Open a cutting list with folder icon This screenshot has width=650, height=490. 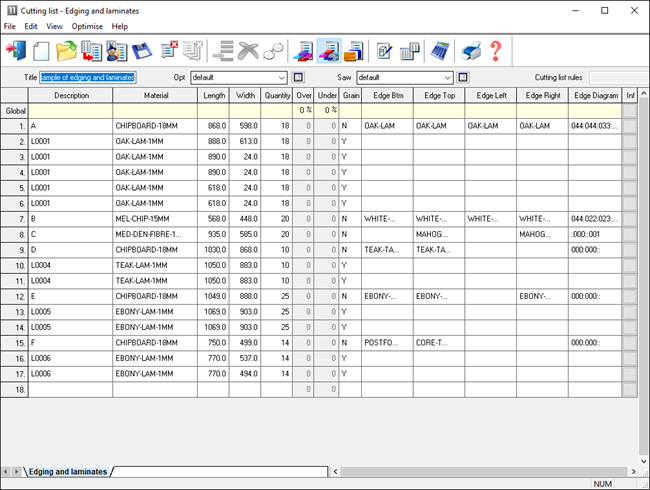(67, 51)
